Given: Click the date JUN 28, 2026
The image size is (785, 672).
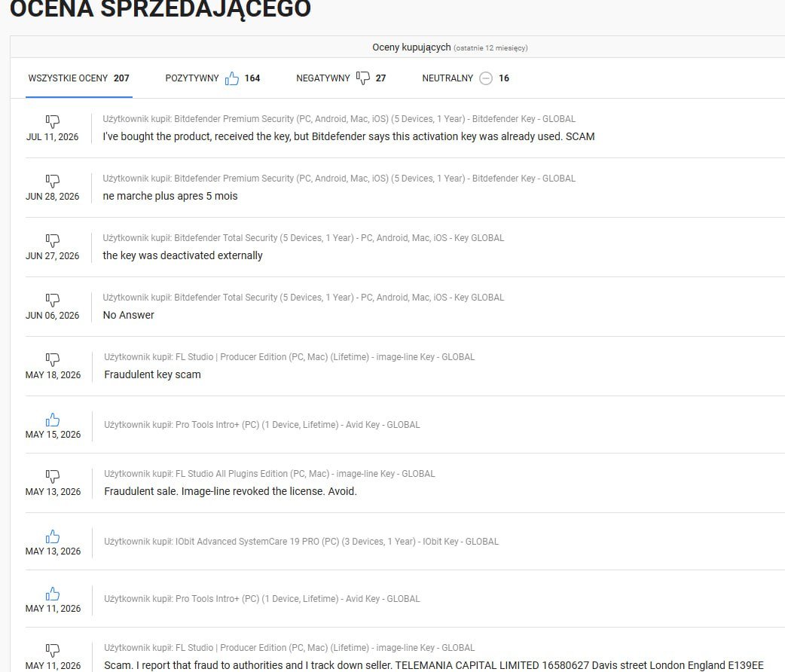Looking at the screenshot, I should [53, 197].
